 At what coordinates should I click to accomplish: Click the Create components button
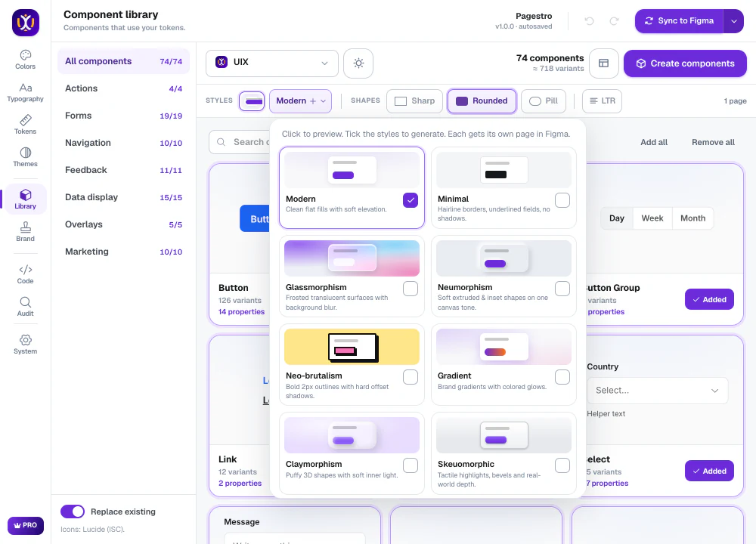[x=685, y=63]
